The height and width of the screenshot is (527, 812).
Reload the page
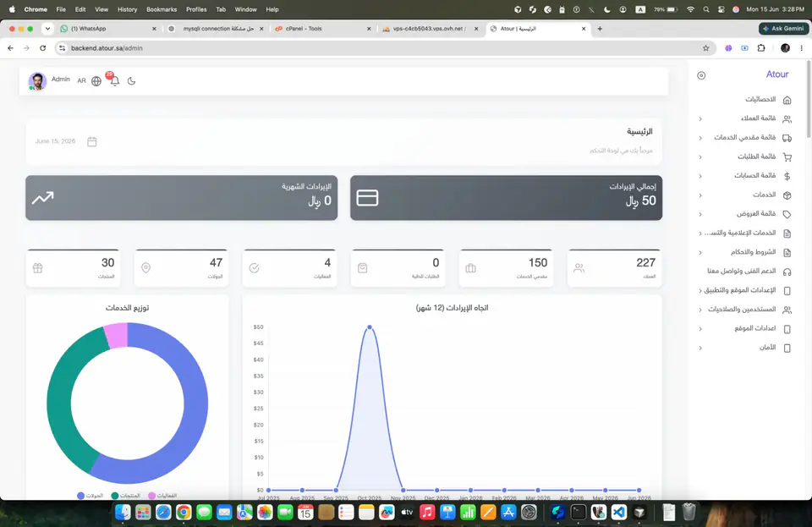(43, 48)
